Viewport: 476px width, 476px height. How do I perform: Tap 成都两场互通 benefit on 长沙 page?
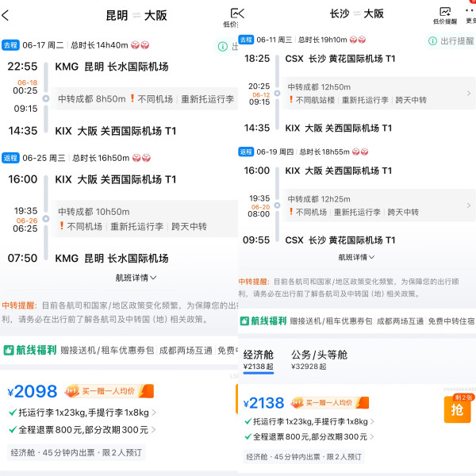point(400,321)
